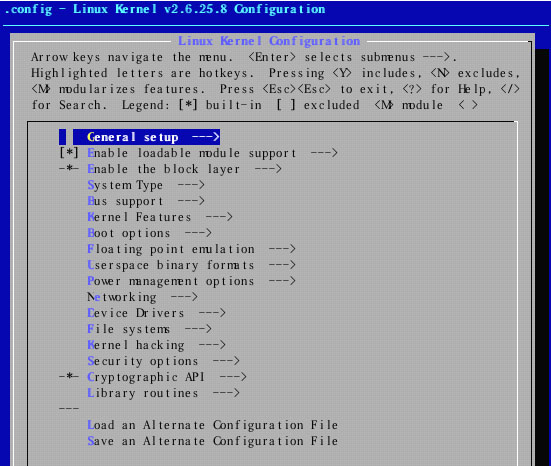Open the Boot options entry
The height and width of the screenshot is (466, 551).
(x=149, y=233)
